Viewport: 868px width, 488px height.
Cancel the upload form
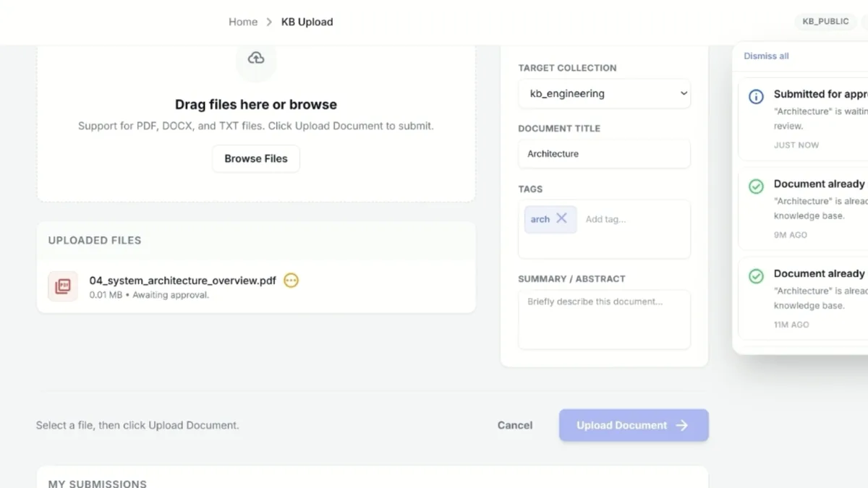pos(515,425)
